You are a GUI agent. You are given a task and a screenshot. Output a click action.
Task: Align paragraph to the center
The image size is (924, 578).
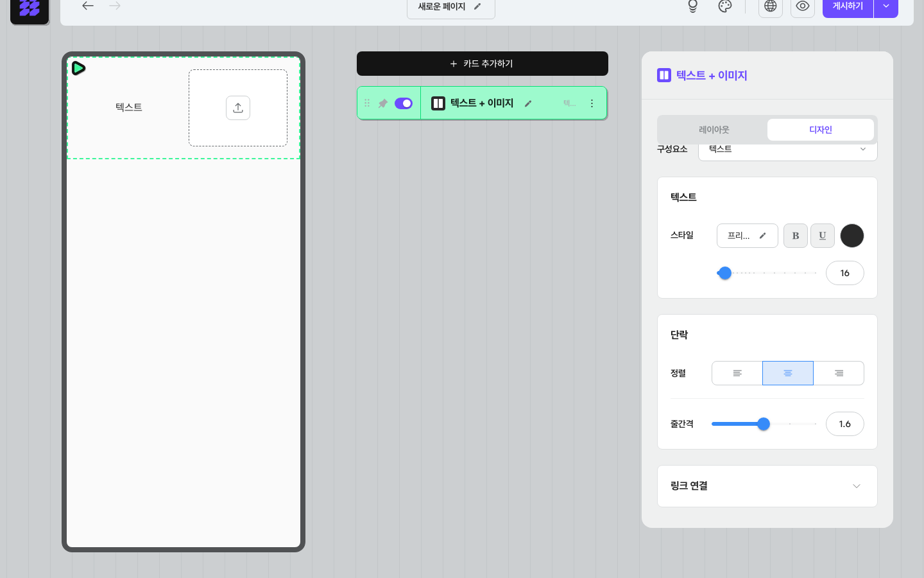[x=788, y=373]
